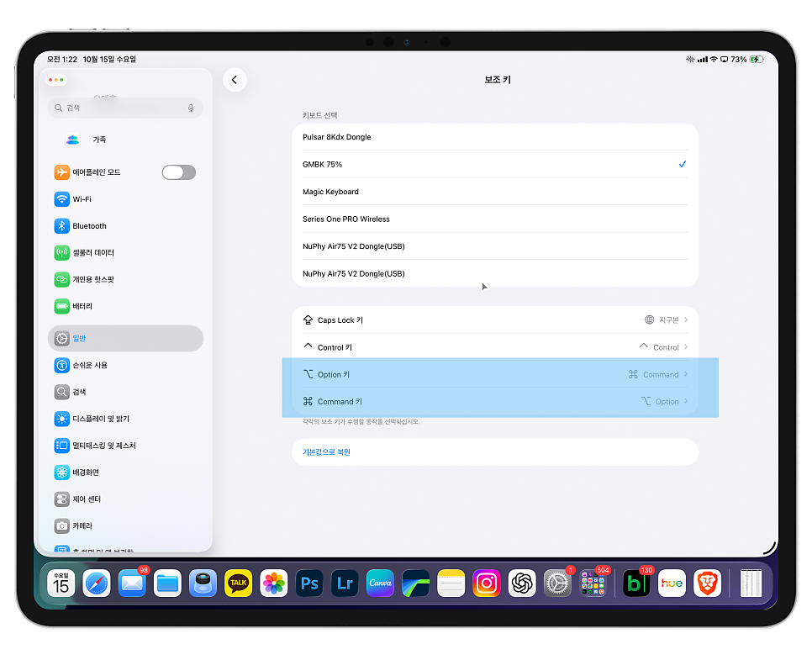Click the battery indicator in status bar
Screen dimensions: 812x660
point(757,60)
